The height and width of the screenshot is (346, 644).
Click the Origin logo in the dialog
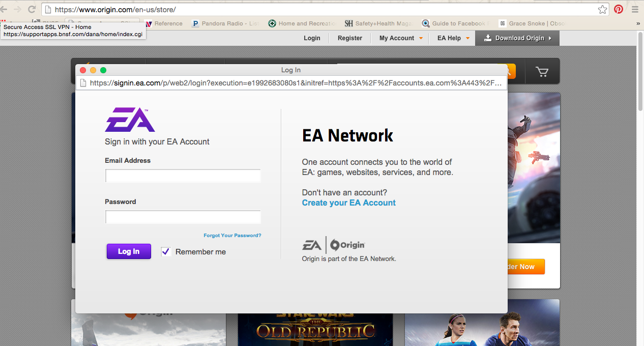[348, 245]
